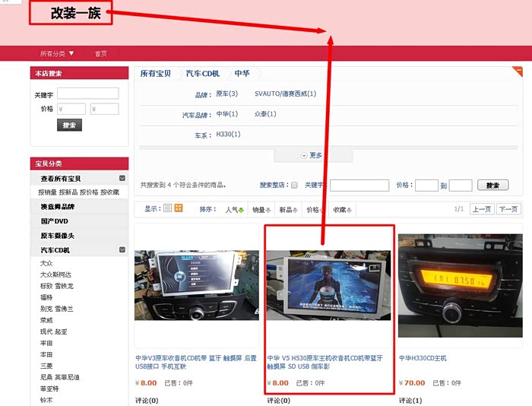Sort products by 销量 sales
532x406 pixels.
(261, 209)
